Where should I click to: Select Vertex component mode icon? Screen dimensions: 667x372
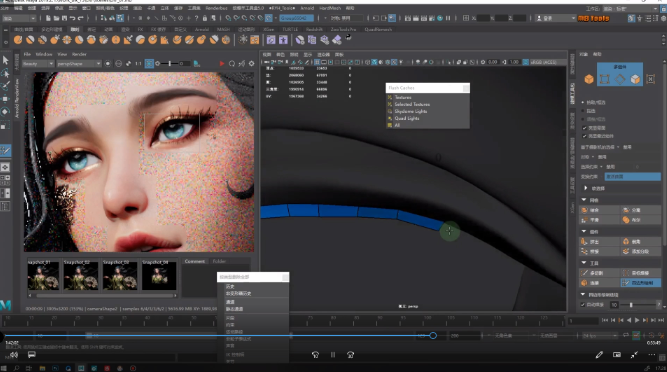tap(604, 79)
